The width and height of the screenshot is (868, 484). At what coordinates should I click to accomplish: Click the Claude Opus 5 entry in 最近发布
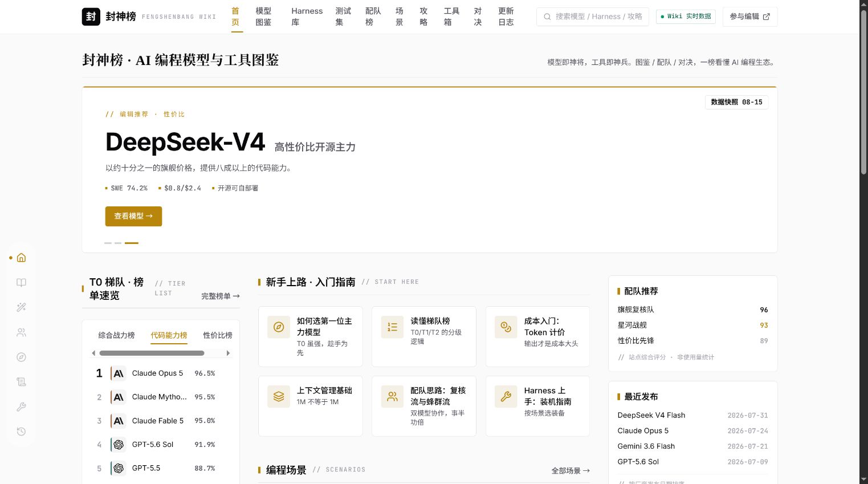tap(692, 431)
